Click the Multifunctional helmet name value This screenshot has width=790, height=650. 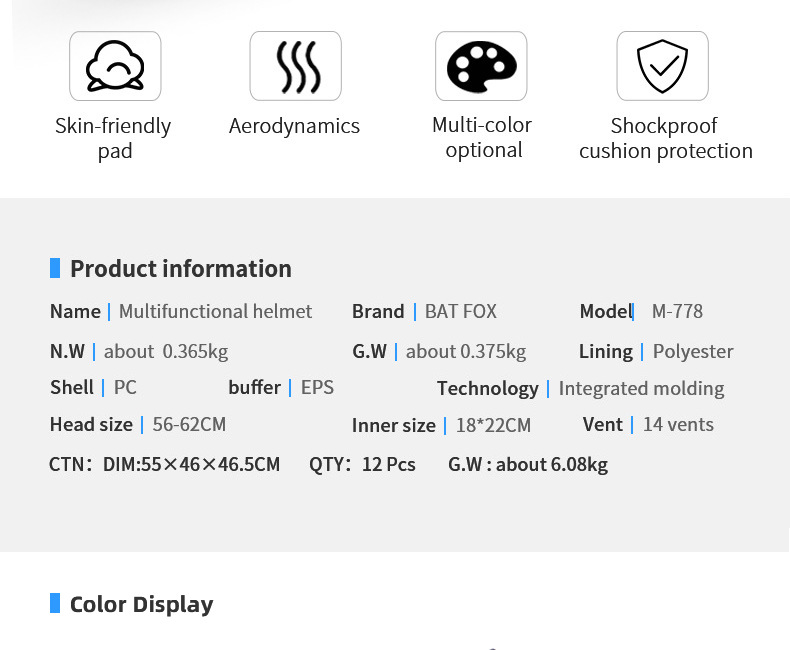pos(215,311)
